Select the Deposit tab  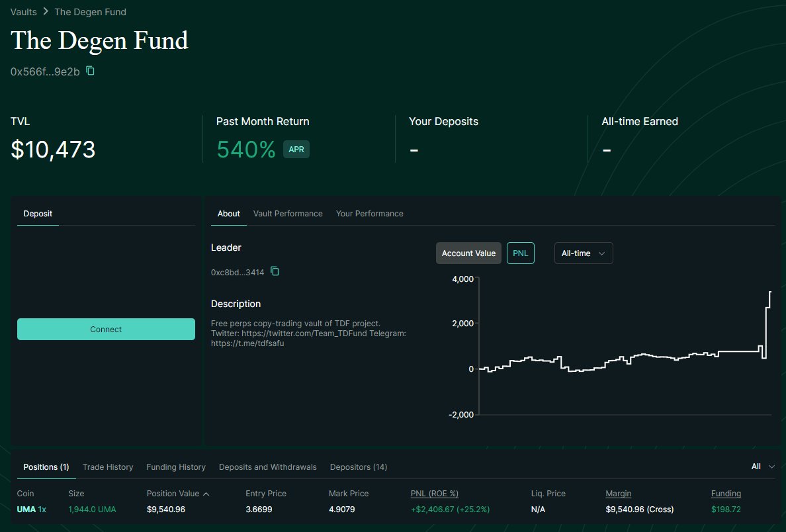(38, 213)
